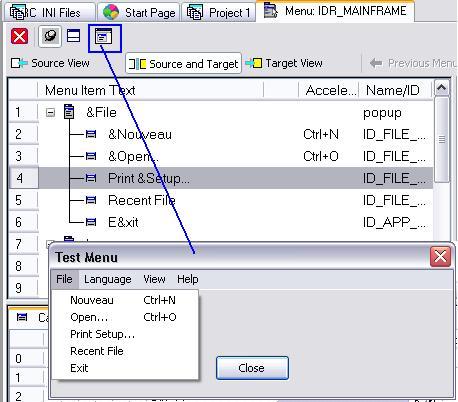Switch to Target View
This screenshot has height=402, width=458.
pyautogui.click(x=284, y=63)
